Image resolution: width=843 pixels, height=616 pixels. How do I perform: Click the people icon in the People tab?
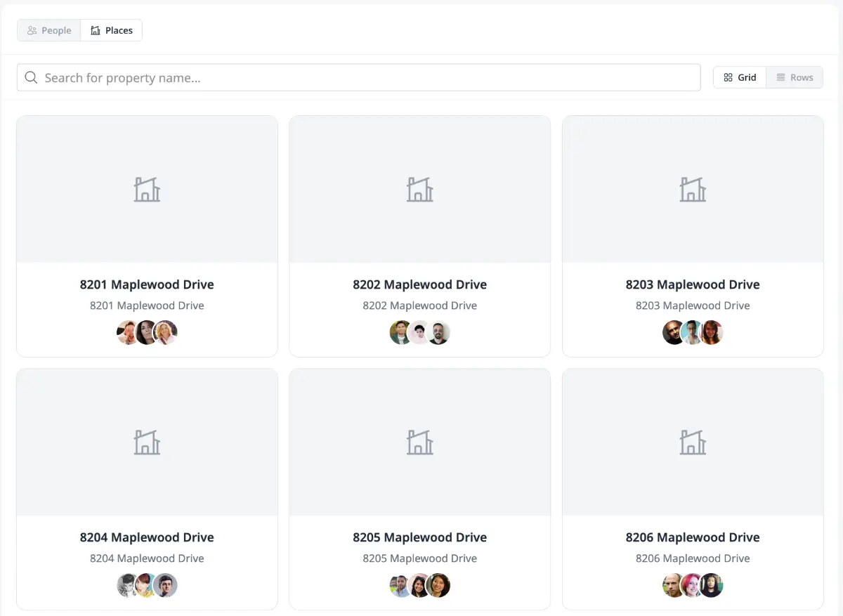[32, 30]
